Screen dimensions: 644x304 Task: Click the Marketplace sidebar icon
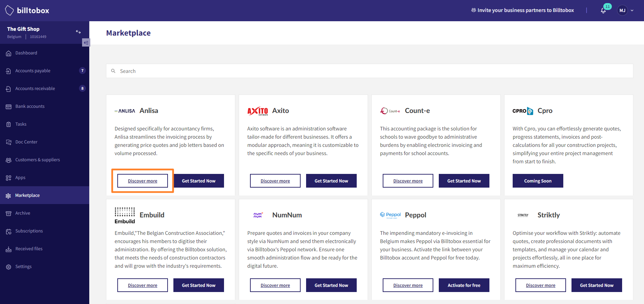(9, 195)
